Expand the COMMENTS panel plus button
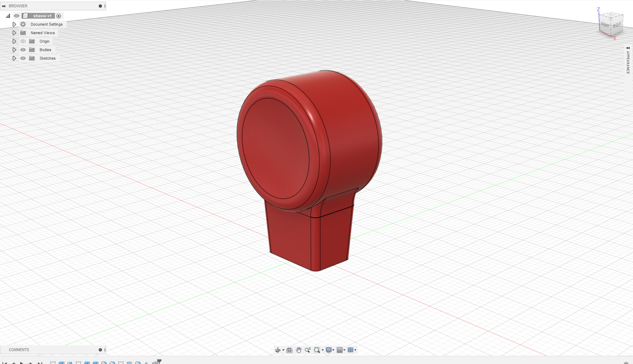 100,350
